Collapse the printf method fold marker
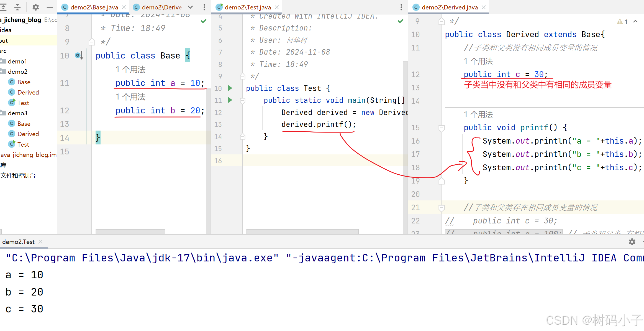The height and width of the screenshot is (331, 644). (442, 128)
